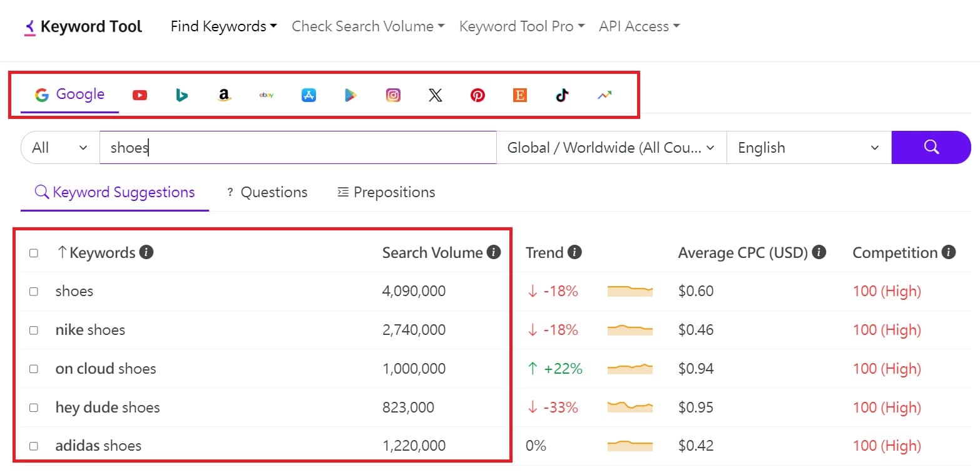980x472 pixels.
Task: Switch to the Questions tab
Action: coord(267,192)
